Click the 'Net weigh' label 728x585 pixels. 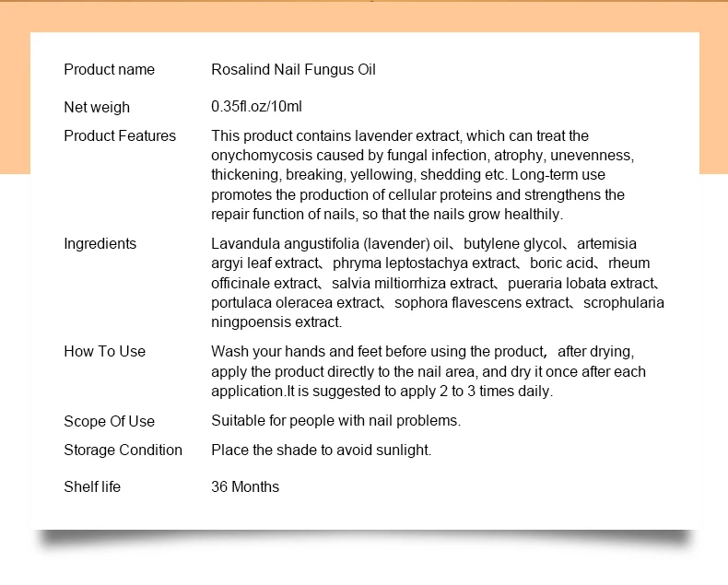(x=97, y=107)
